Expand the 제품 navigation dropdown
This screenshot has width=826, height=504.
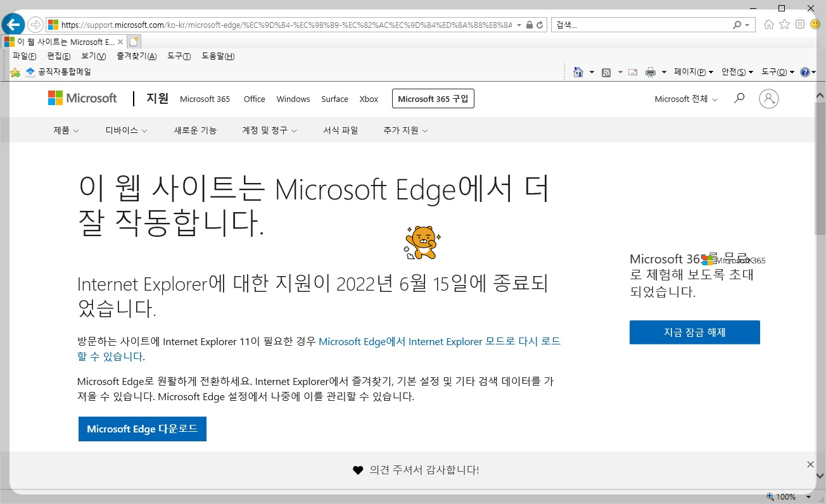[x=67, y=130]
